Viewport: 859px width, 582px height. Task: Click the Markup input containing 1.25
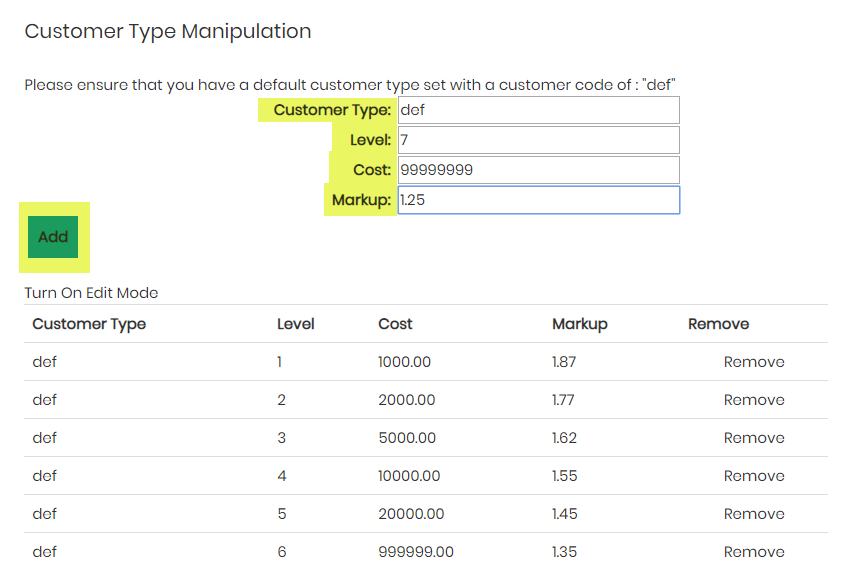539,200
